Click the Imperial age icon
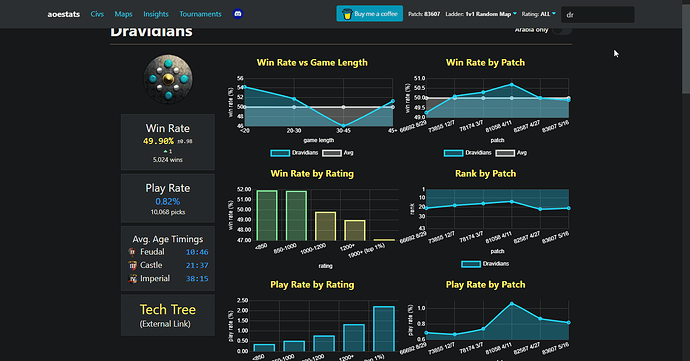690x361 pixels. point(132,278)
